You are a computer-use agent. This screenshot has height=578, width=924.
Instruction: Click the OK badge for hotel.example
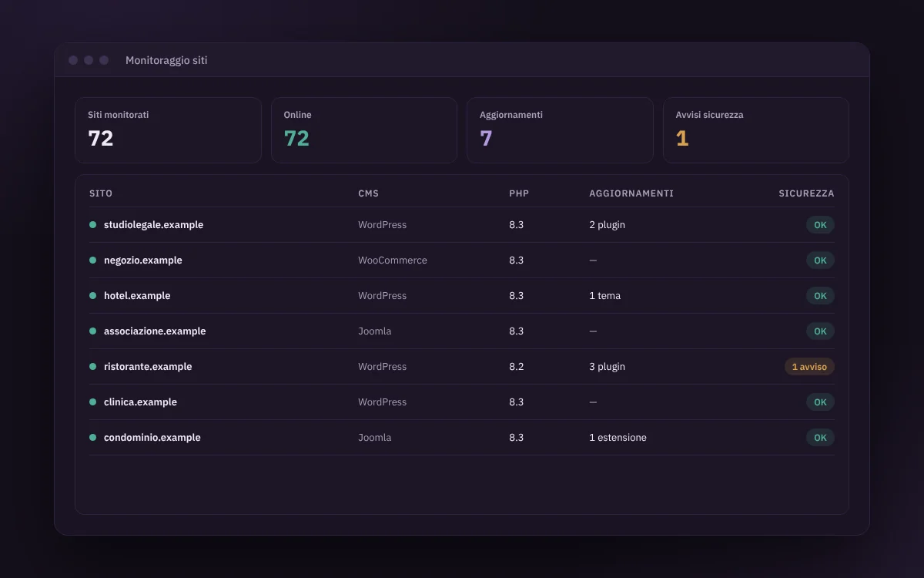coord(820,296)
